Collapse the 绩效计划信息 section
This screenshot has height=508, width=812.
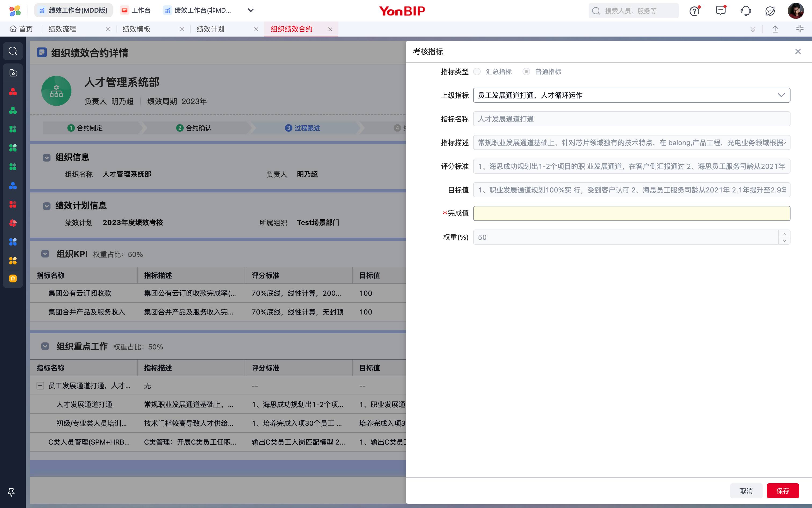[x=47, y=206]
